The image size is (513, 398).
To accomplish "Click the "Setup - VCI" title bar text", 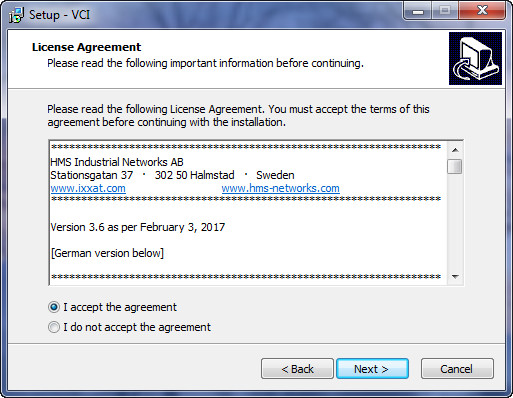I will point(60,15).
